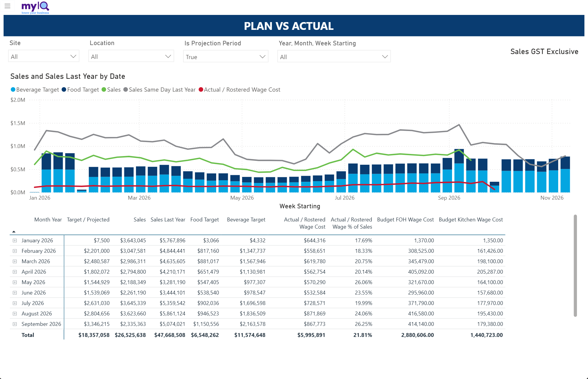Click the Sales GST Exclusive label

point(544,52)
